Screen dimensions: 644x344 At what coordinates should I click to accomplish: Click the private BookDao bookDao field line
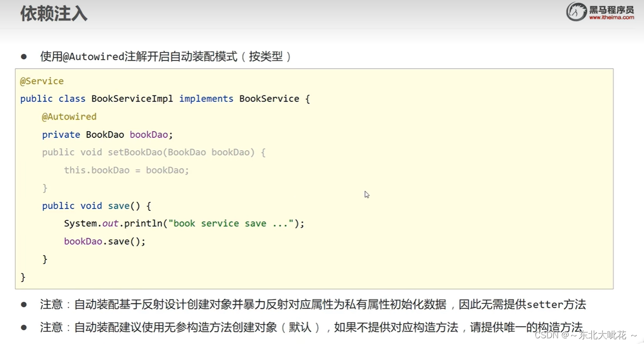[x=107, y=135]
